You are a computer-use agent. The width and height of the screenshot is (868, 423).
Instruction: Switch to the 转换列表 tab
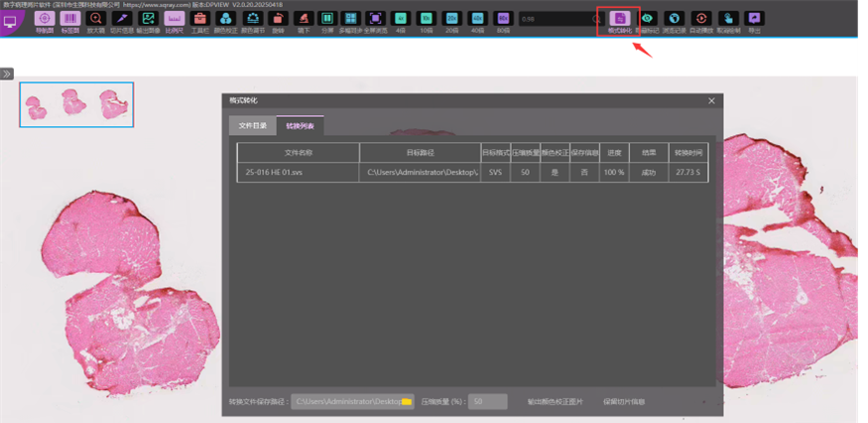(300, 126)
